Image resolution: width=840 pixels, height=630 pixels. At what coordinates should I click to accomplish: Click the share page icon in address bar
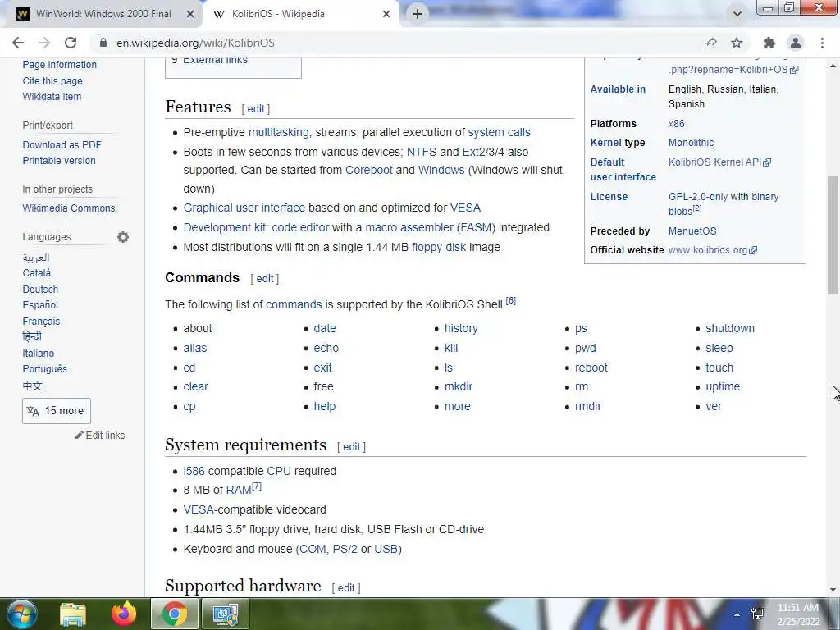click(x=710, y=43)
